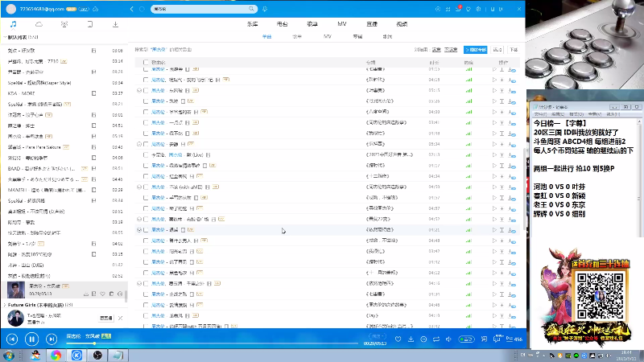Image resolution: width=644 pixels, height=362 pixels.
Task: Click the 添加 button beside play-all
Action: click(x=497, y=50)
